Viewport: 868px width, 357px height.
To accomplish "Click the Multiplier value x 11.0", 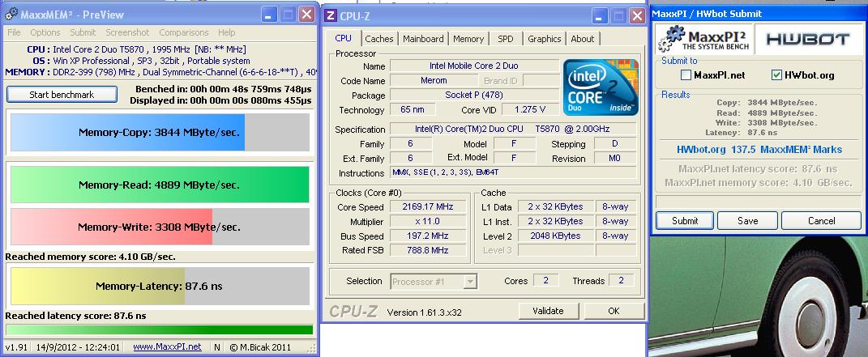I will pos(428,221).
